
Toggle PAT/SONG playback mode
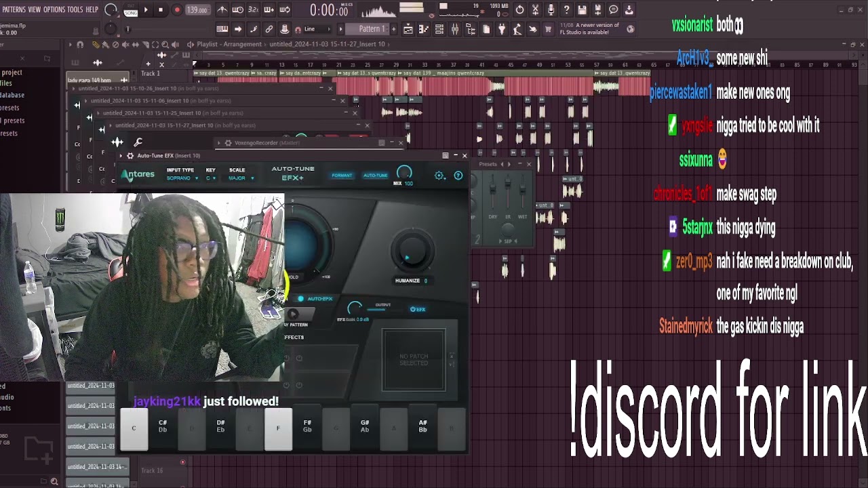point(131,10)
